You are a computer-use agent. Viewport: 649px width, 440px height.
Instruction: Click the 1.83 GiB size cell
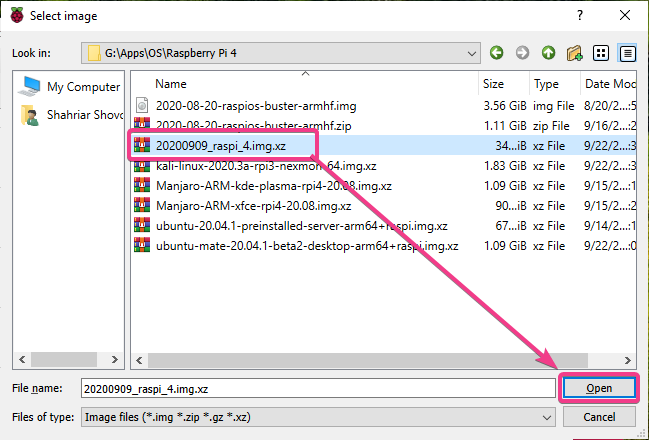click(505, 166)
